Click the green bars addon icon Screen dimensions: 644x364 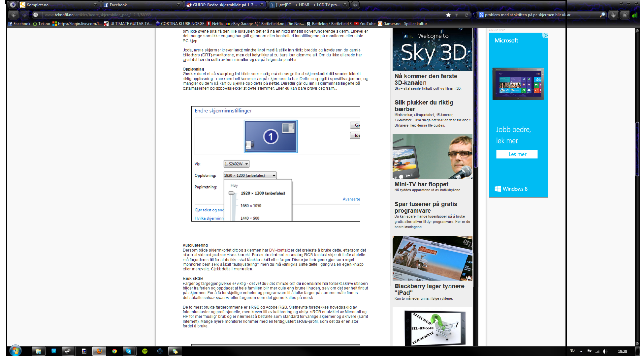(x=635, y=15)
